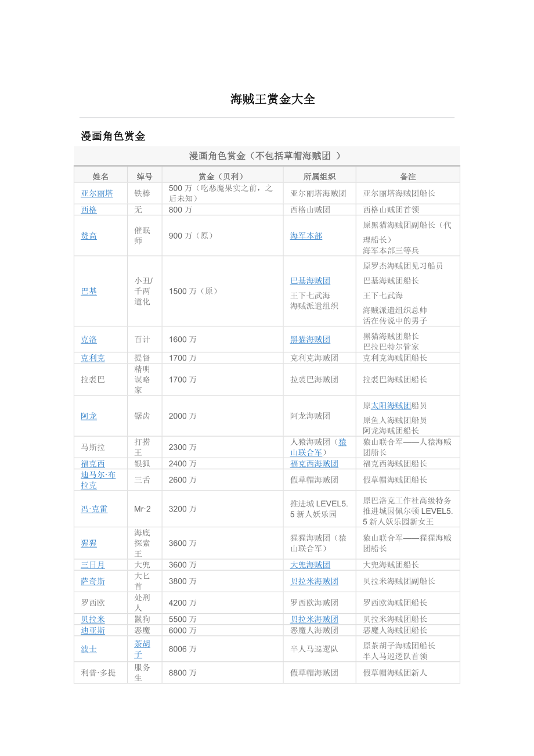The width and height of the screenshot is (534, 756).
Task: Open the 赞高 character link
Action: click(89, 236)
